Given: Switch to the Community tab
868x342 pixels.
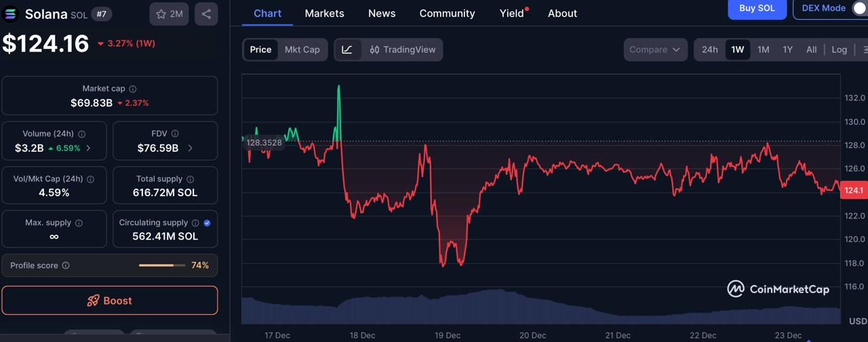Looking at the screenshot, I should [x=447, y=13].
